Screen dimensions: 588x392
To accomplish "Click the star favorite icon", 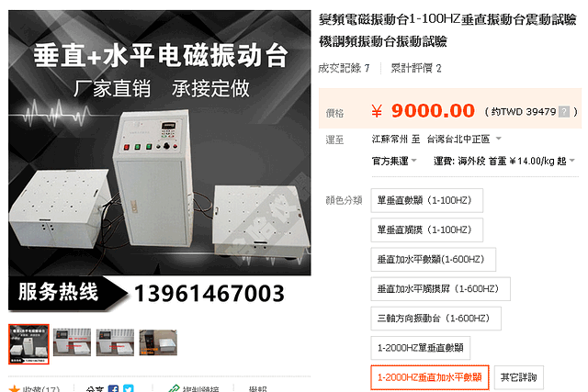I will (x=15, y=389).
